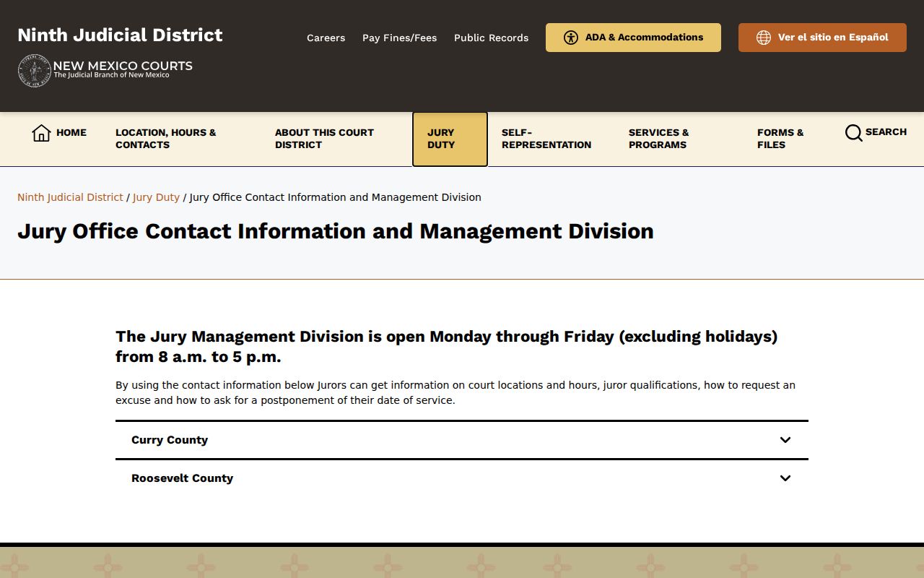Click the NEW MEXICO COURTS wordmark text
The height and width of the screenshot is (578, 924).
(123, 66)
